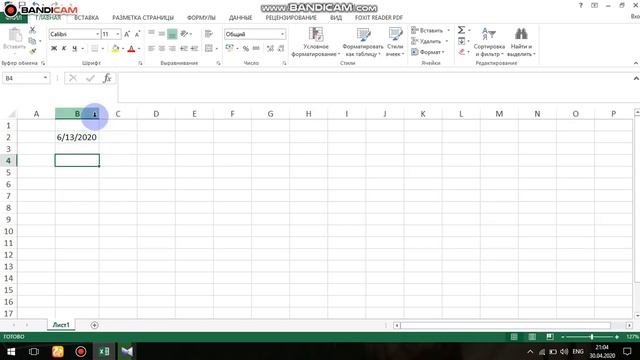The height and width of the screenshot is (360, 640).
Task: Open the ФОРМУЛЫ ribbon tab
Action: click(201, 18)
